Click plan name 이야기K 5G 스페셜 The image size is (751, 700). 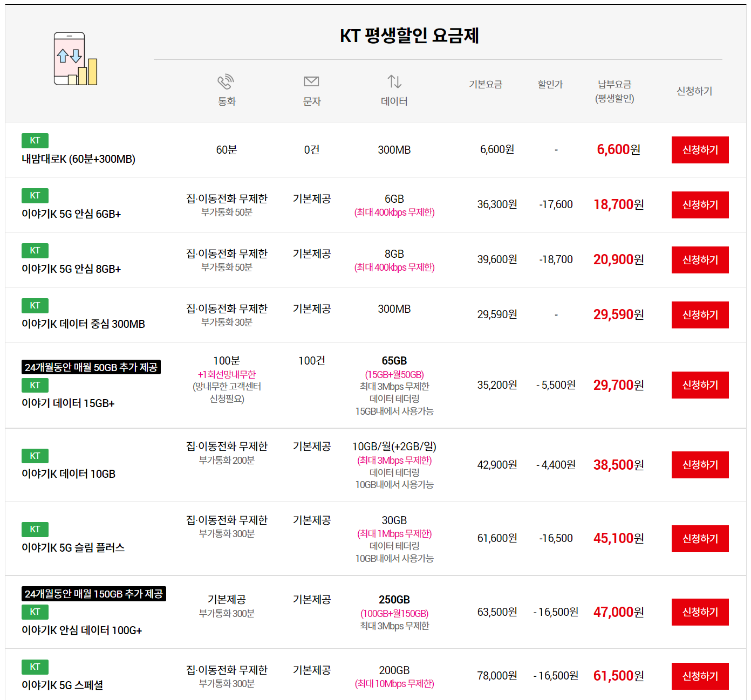(62, 685)
